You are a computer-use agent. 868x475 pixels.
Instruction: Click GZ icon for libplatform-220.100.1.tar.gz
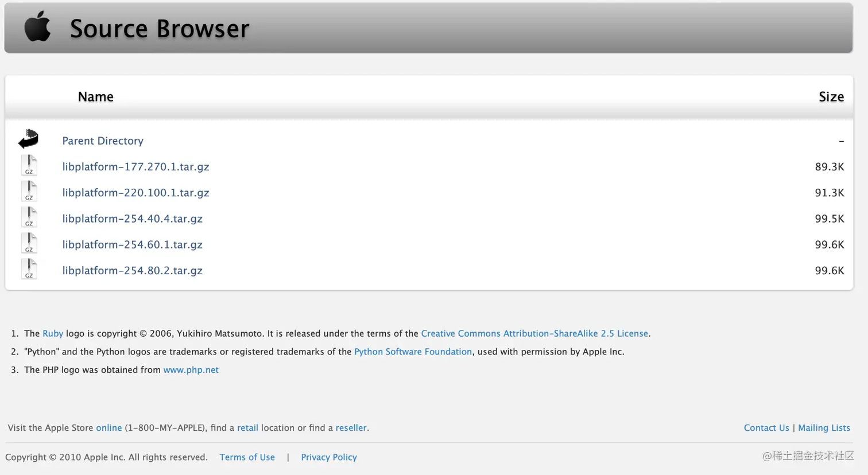(29, 191)
